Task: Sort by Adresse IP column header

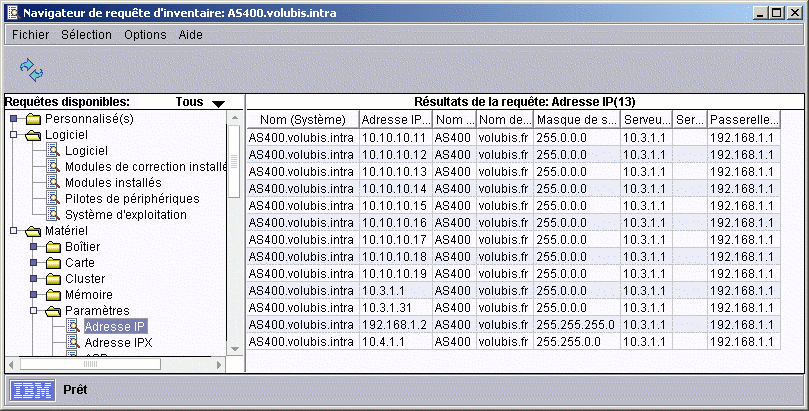Action: [x=396, y=120]
